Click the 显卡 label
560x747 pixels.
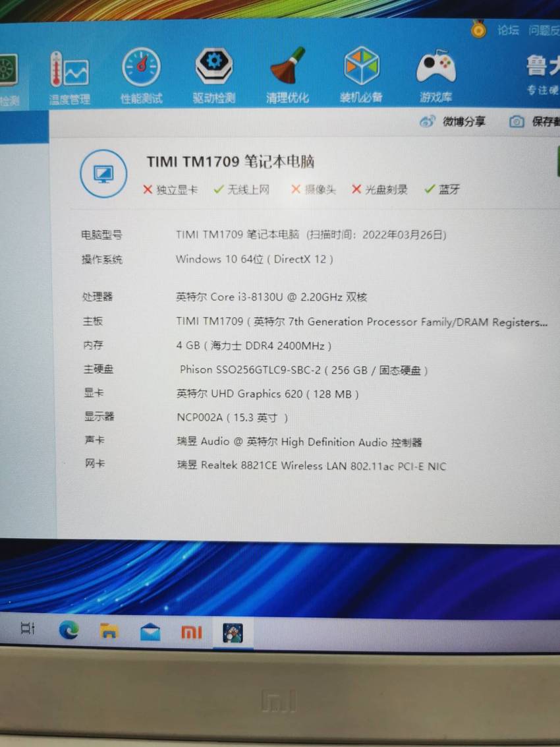94,392
